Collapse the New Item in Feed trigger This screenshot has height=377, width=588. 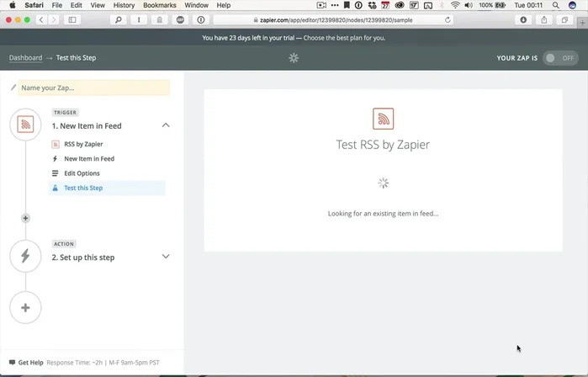point(166,125)
